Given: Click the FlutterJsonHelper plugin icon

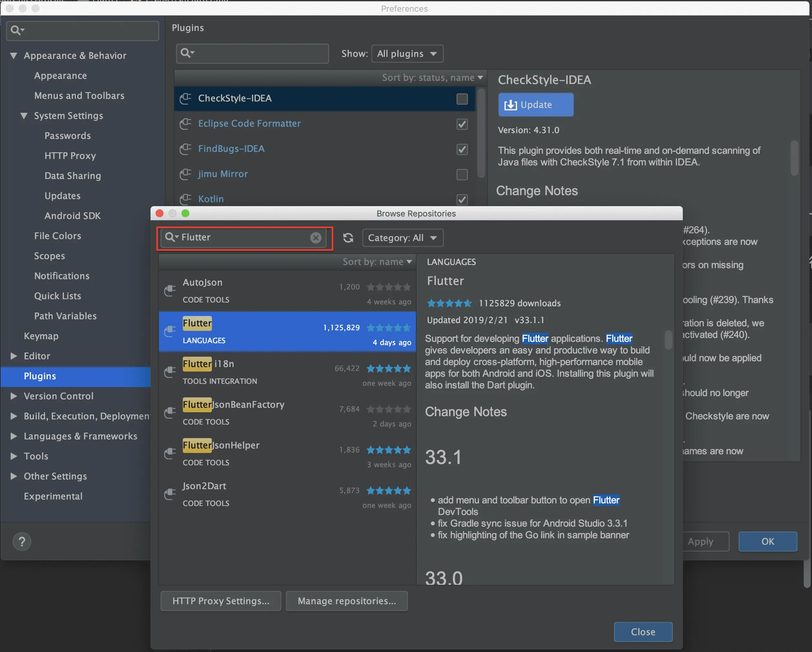Looking at the screenshot, I should pos(170,453).
